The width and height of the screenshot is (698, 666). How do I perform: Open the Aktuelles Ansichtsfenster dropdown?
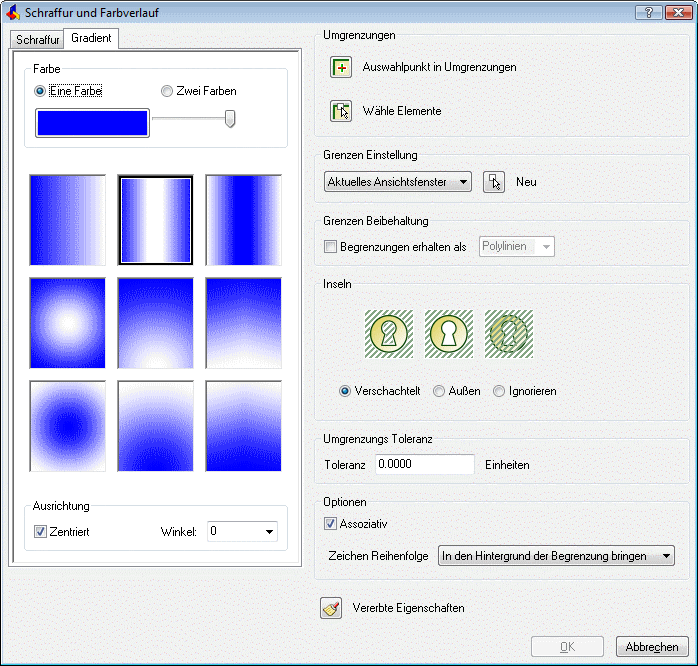tap(398, 182)
